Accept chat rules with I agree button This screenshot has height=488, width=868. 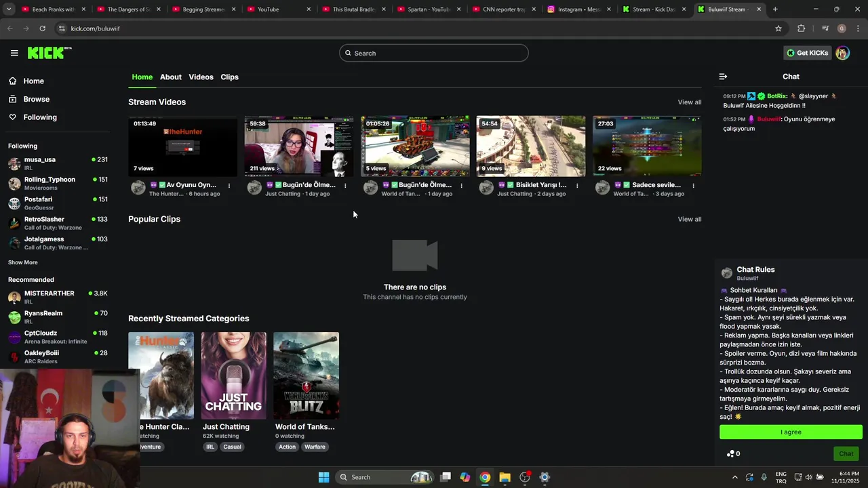[791, 432]
